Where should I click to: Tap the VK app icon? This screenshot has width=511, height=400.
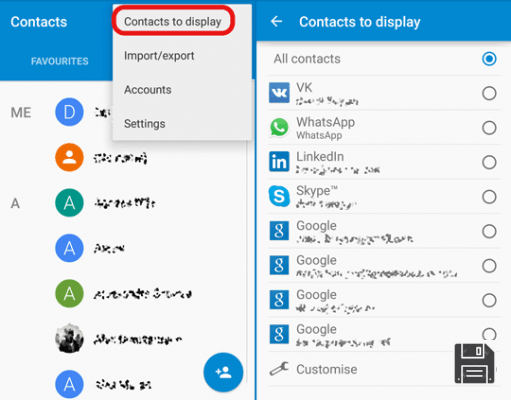point(279,93)
